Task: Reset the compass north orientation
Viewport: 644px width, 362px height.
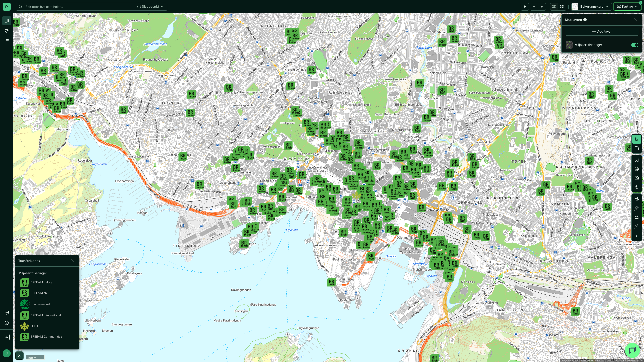Action: click(525, 7)
